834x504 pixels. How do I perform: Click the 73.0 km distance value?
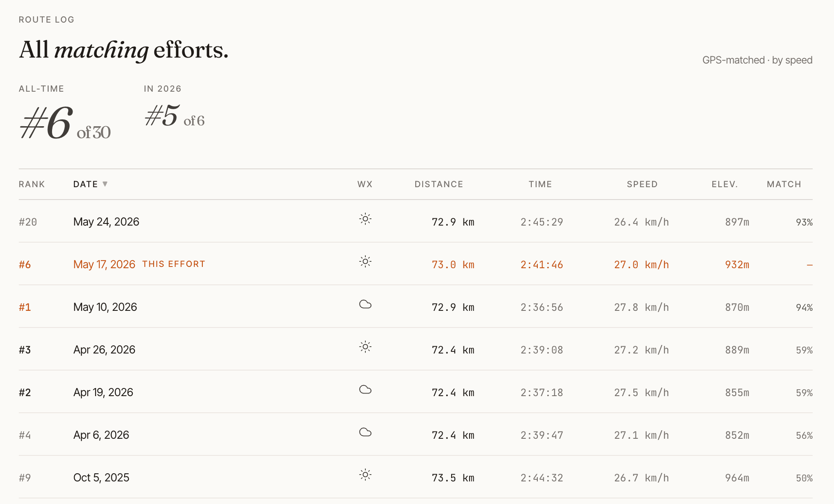[x=453, y=265]
